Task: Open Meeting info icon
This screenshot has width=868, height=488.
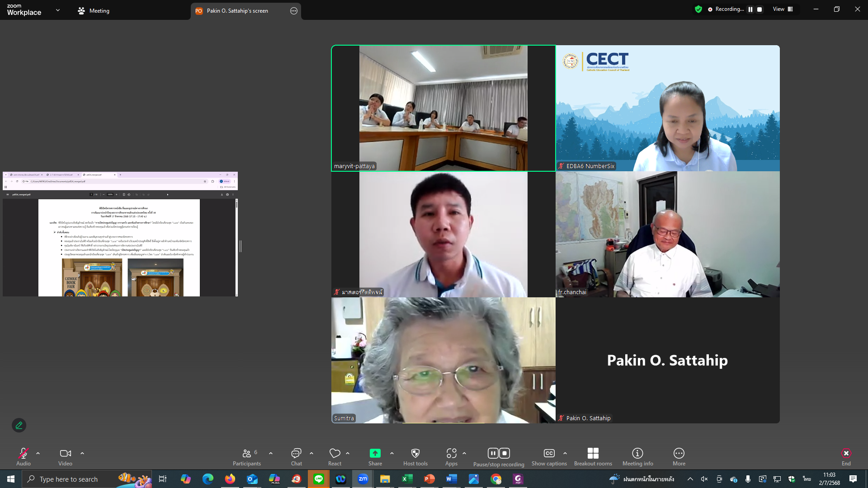Action: tap(637, 453)
